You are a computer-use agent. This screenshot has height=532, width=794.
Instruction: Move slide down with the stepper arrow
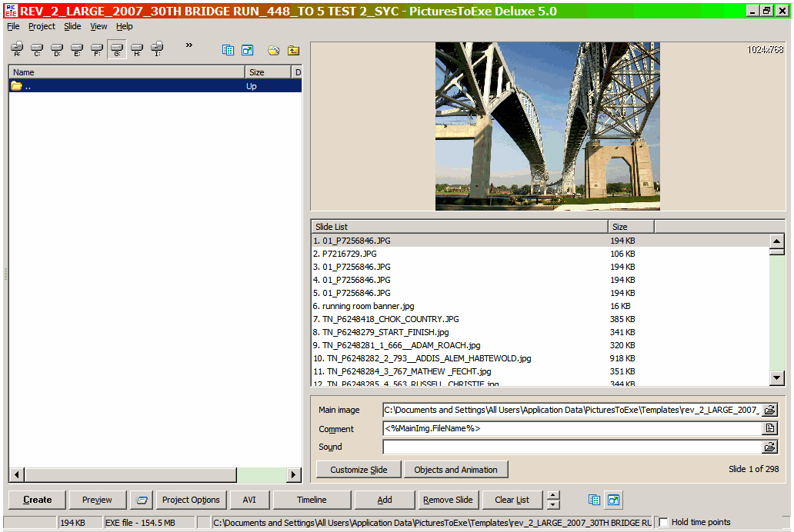(553, 505)
